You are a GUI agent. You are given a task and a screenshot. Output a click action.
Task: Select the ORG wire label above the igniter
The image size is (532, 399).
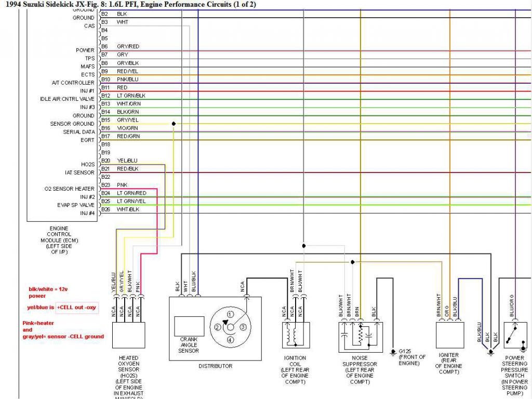pyautogui.click(x=447, y=313)
